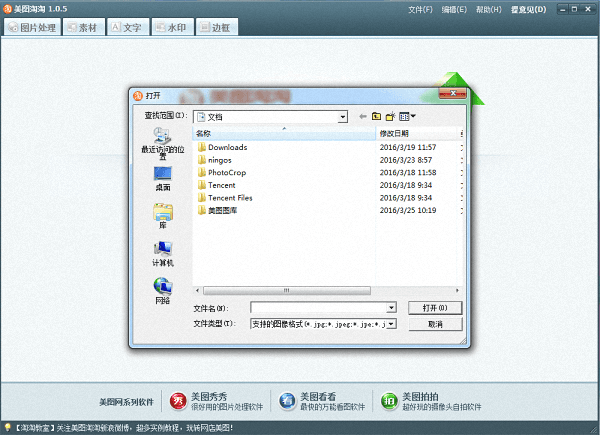The width and height of the screenshot is (600, 435).
Task: Click the scrollbar left arrow in file list
Action: 197,291
